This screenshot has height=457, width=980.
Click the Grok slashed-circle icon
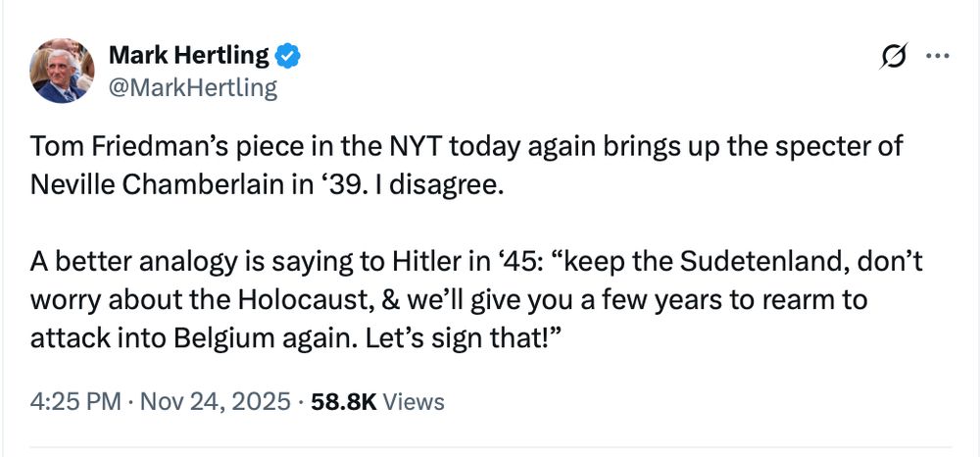(894, 58)
